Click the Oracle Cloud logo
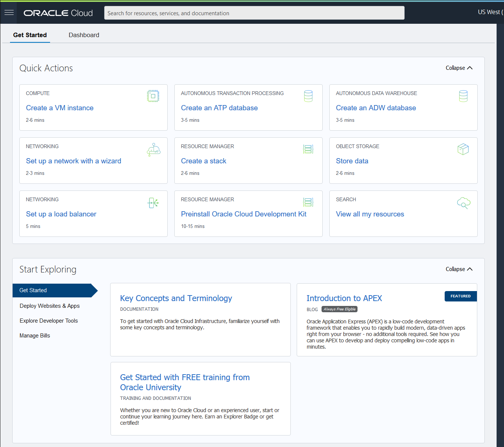The width and height of the screenshot is (504, 447). (x=58, y=13)
